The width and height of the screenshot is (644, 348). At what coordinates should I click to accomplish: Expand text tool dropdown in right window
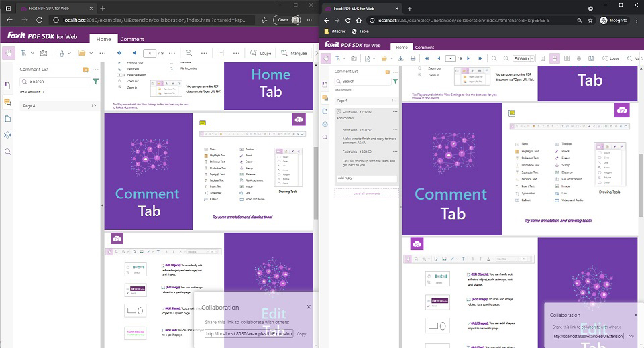pyautogui.click(x=344, y=59)
